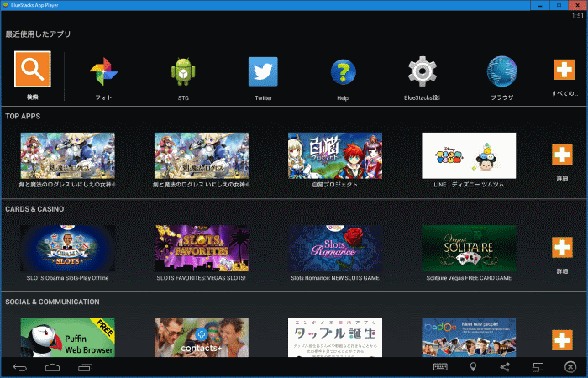Show all apps with plus icon (すべての..)
588x378 pixels.
[564, 70]
